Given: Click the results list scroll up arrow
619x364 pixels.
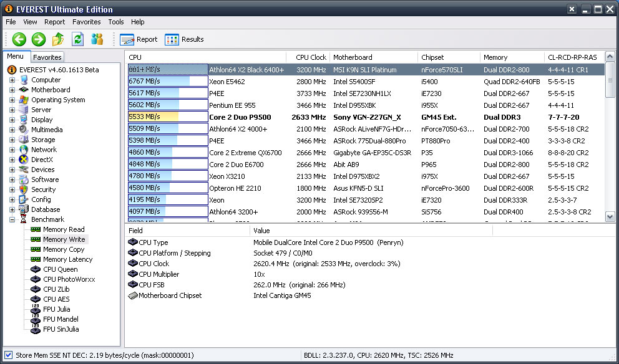Looking at the screenshot, I should [610, 57].
